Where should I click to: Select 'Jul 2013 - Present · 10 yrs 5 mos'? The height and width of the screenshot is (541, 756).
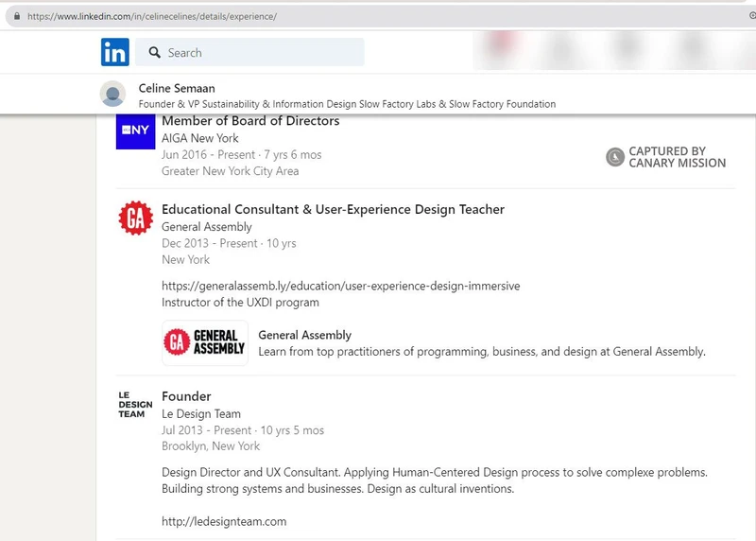[243, 430]
